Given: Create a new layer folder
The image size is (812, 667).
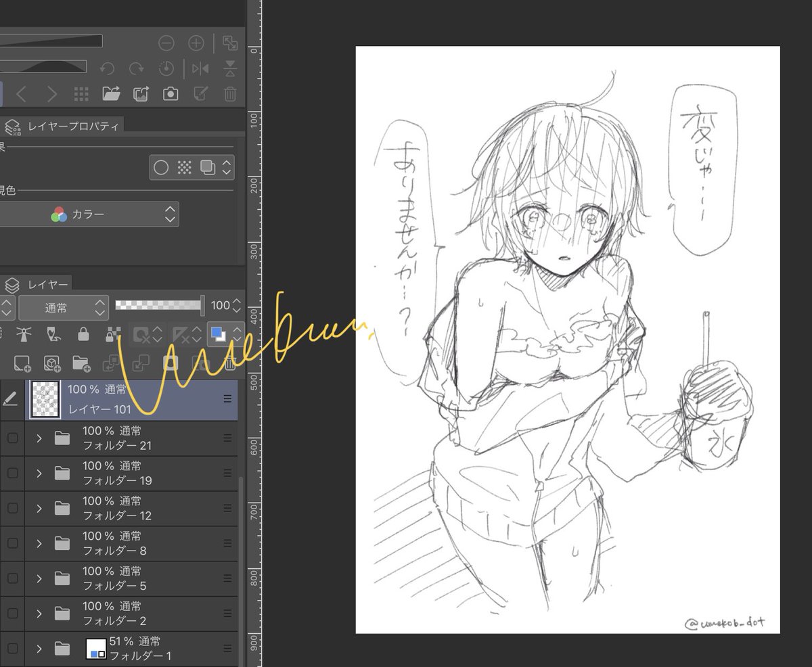Looking at the screenshot, I should click(81, 364).
